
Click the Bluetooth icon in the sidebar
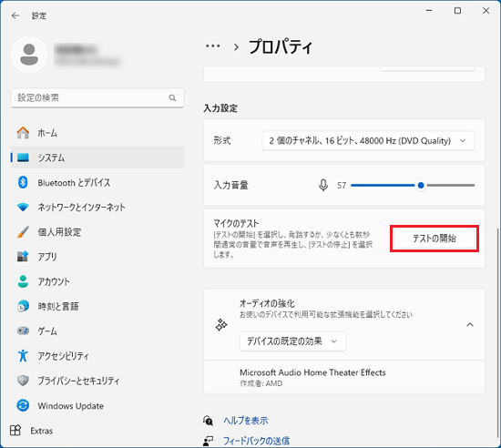pos(23,182)
